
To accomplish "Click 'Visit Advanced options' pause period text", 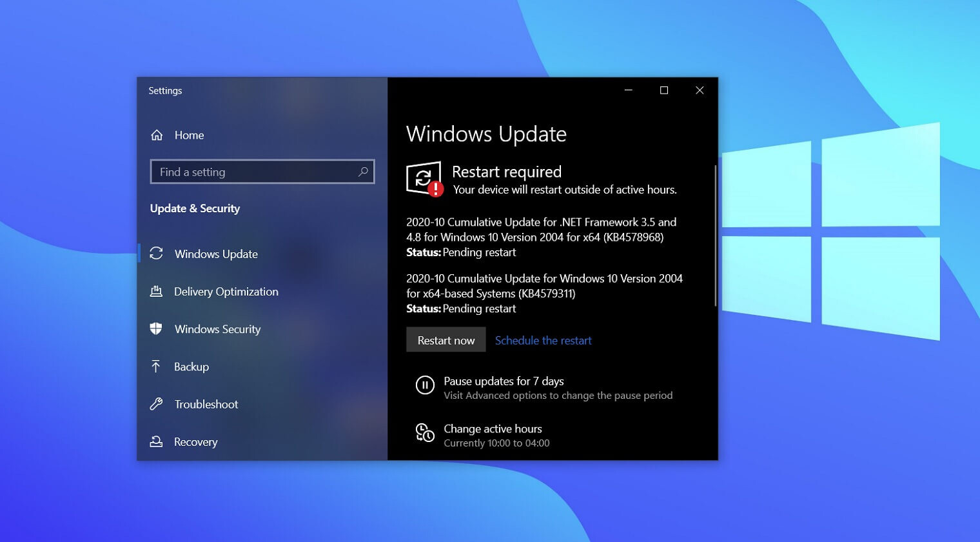I will (558, 396).
